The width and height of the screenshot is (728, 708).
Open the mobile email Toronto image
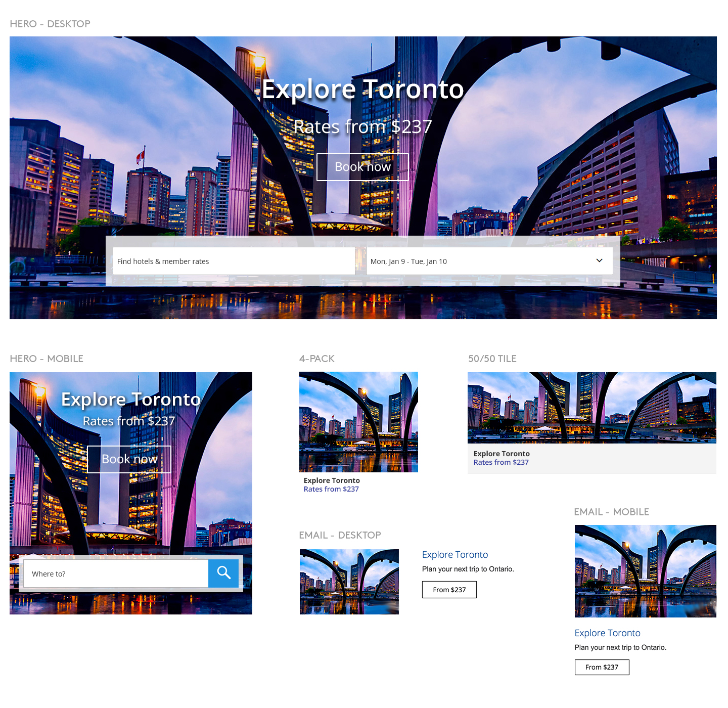coord(645,571)
